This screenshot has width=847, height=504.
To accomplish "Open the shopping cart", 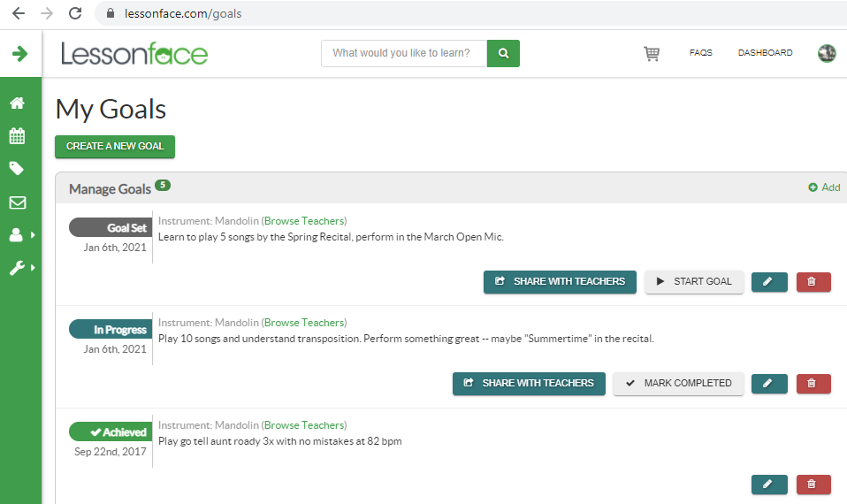I will [652, 54].
